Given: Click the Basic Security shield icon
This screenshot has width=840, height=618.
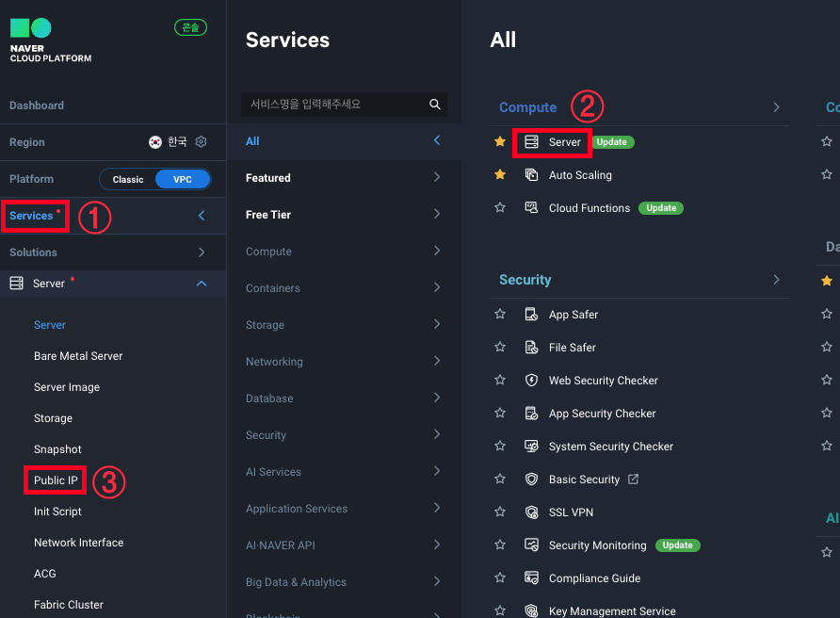Looking at the screenshot, I should pyautogui.click(x=531, y=480).
